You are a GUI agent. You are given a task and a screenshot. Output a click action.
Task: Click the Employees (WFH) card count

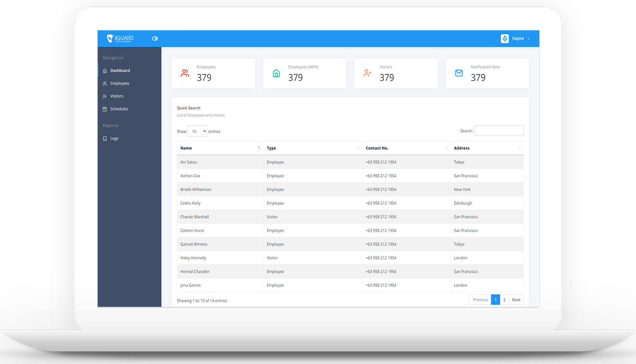295,77
